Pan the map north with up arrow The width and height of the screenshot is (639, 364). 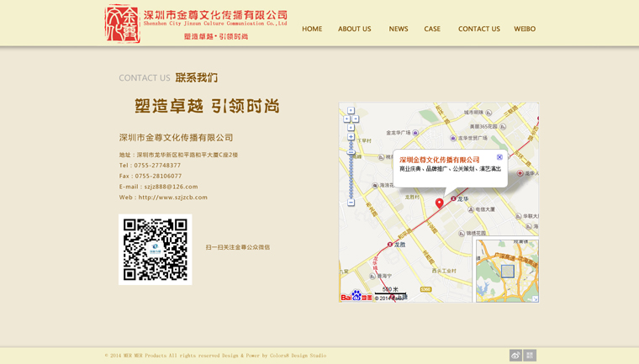351,110
